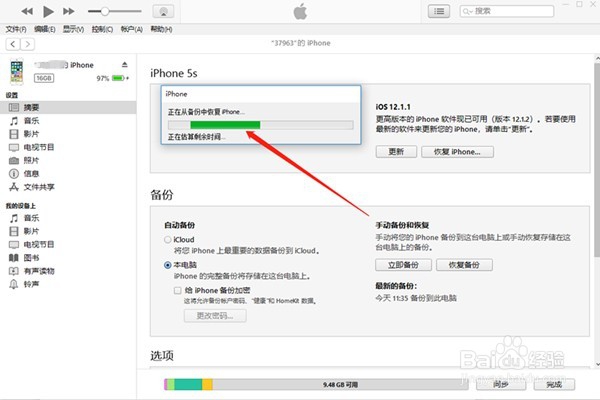The height and width of the screenshot is (400, 600).
Task: Open the 文件(F) menu
Action: point(16,29)
